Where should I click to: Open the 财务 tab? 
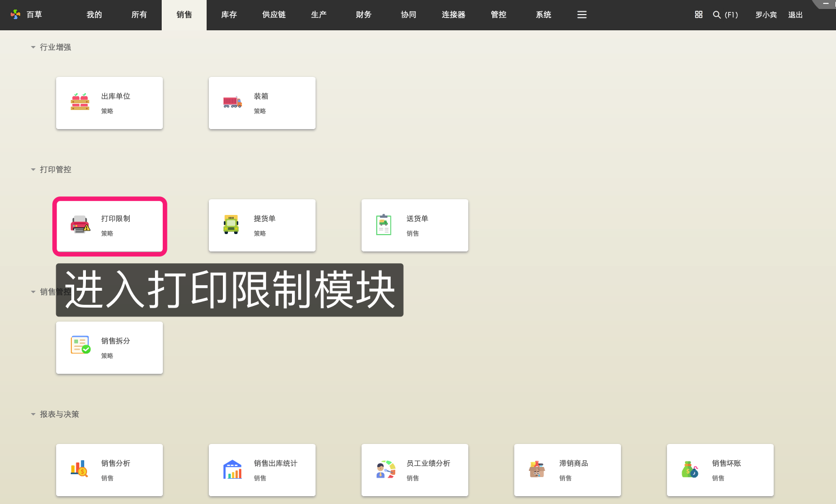pos(364,15)
